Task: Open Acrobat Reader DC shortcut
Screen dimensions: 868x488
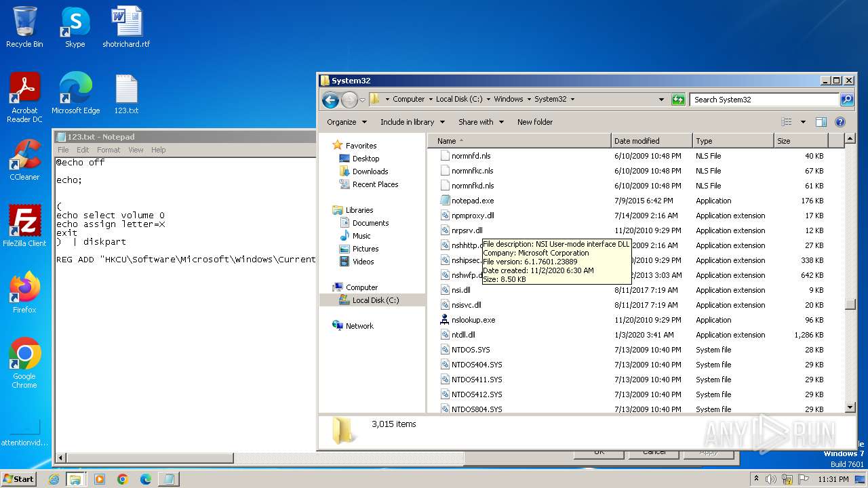Action: [x=24, y=98]
